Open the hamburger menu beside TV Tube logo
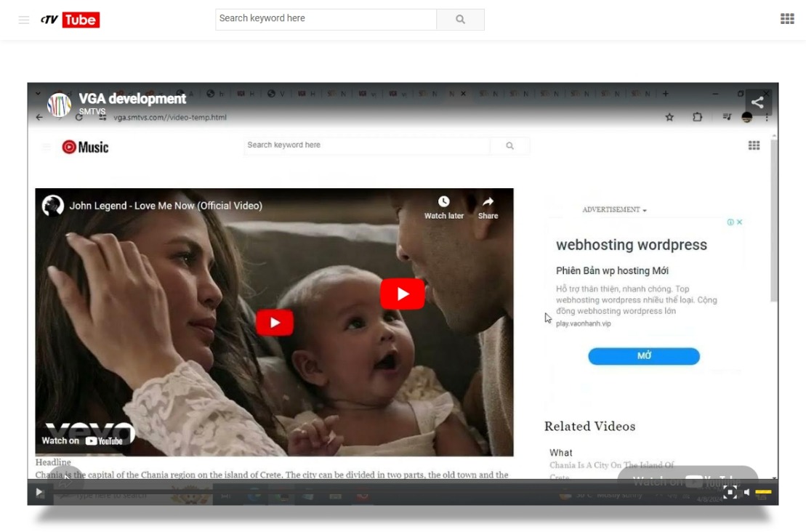The width and height of the screenshot is (806, 532). coord(24,20)
